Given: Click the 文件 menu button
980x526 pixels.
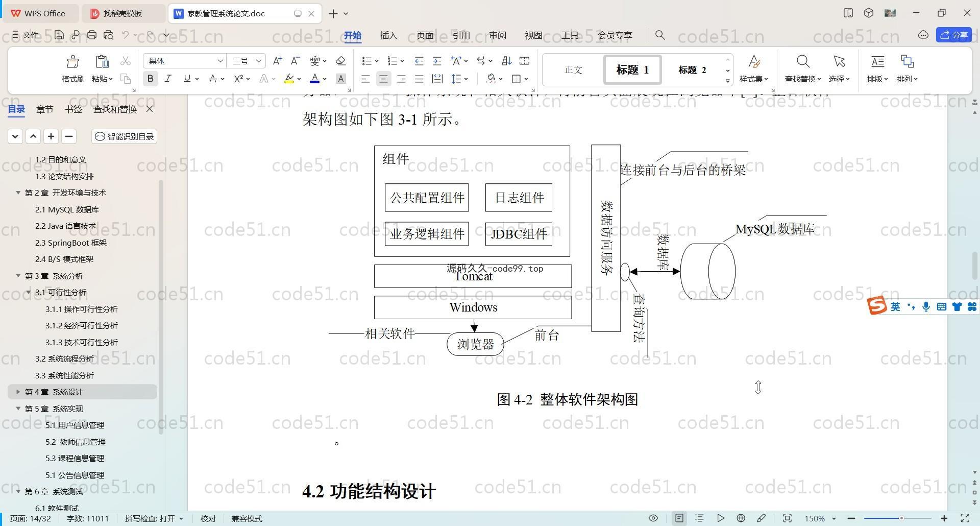Looking at the screenshot, I should tap(26, 35).
